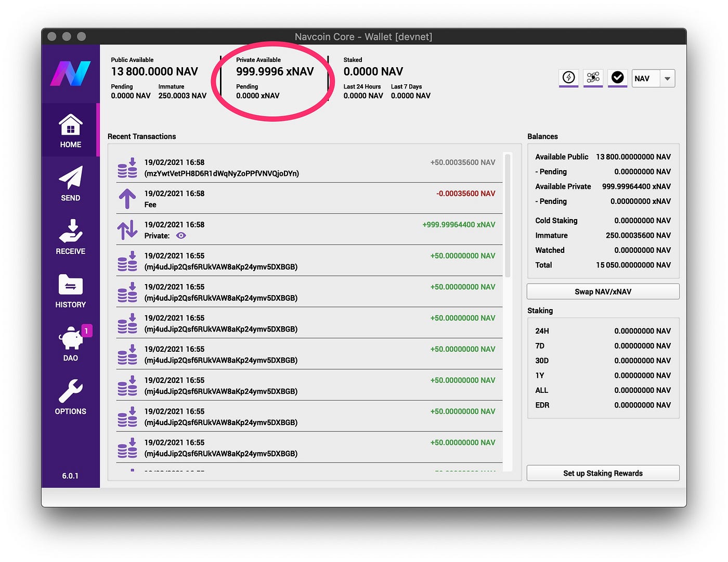Click the Staked 0.0000 NAV value

coord(373,72)
